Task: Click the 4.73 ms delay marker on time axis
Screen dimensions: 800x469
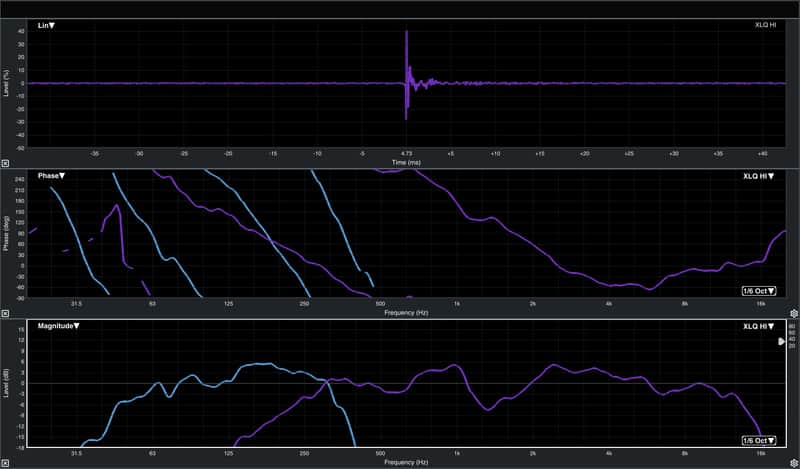Action: click(x=406, y=153)
